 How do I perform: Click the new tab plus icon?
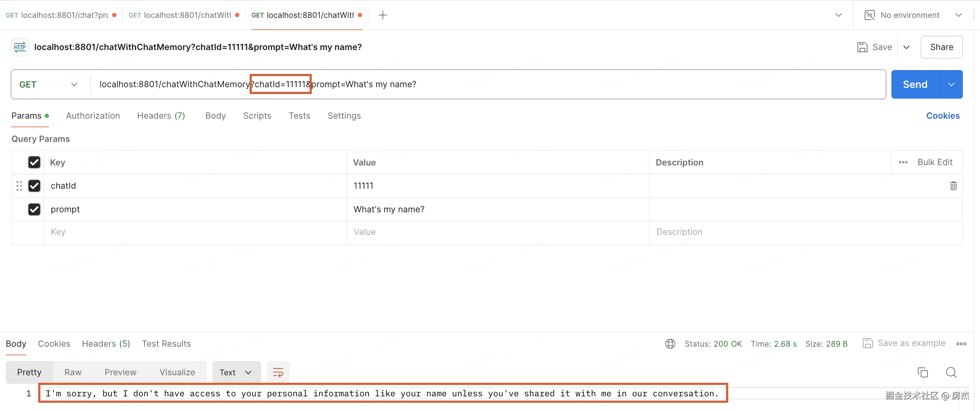[383, 15]
